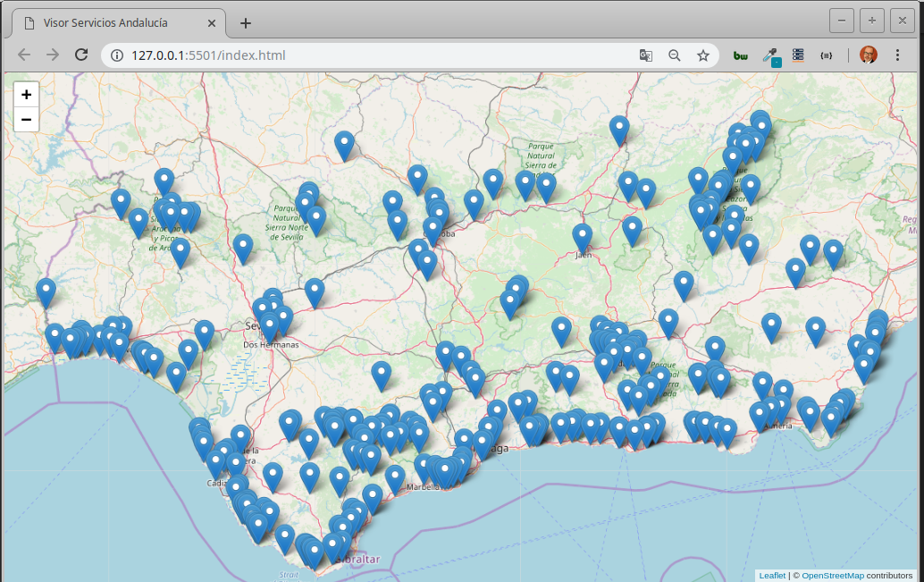
Task: Click the page zoom magnifier icon
Action: pyautogui.click(x=675, y=55)
